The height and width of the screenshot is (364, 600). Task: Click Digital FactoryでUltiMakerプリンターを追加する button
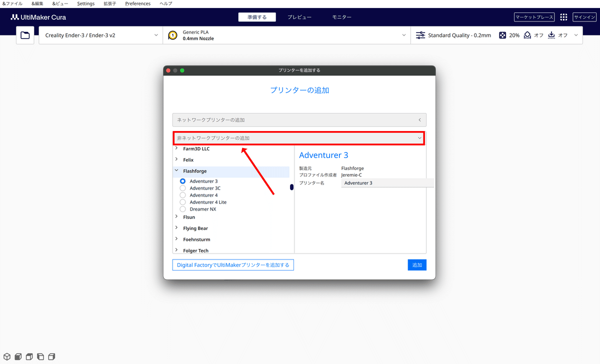[x=233, y=265]
